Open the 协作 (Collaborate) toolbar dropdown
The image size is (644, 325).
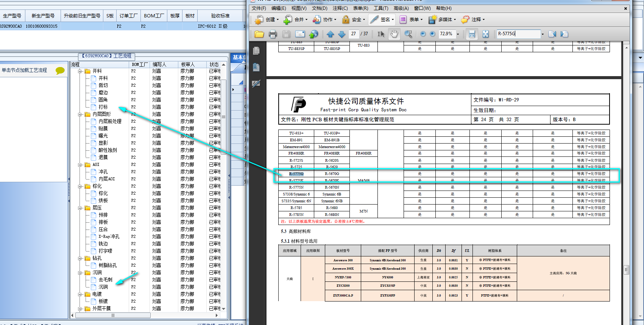pyautogui.click(x=324, y=19)
